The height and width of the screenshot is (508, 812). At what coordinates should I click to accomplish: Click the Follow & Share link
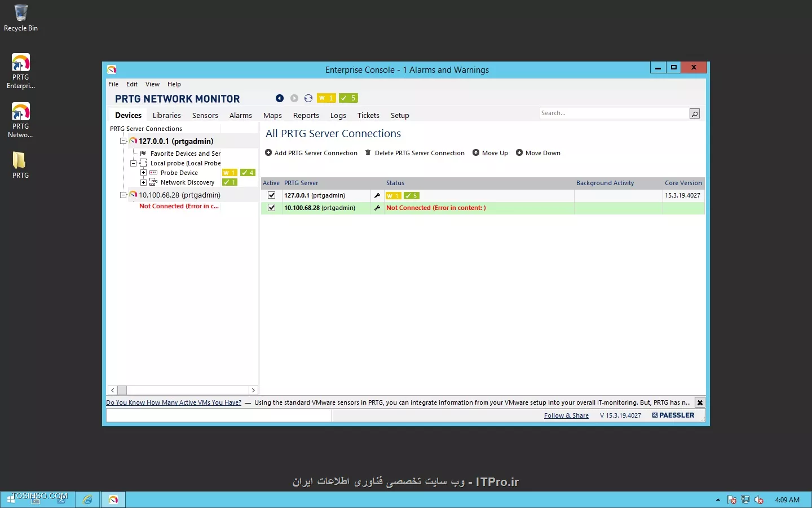(x=566, y=415)
